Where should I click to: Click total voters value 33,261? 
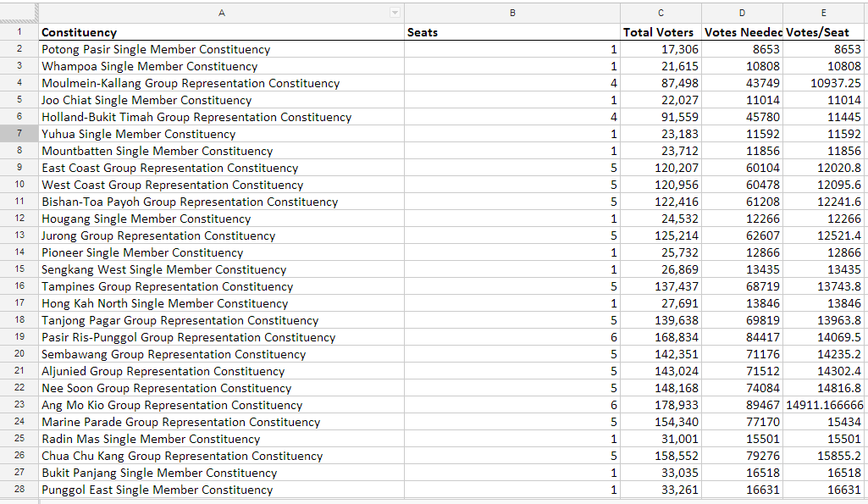coord(661,489)
